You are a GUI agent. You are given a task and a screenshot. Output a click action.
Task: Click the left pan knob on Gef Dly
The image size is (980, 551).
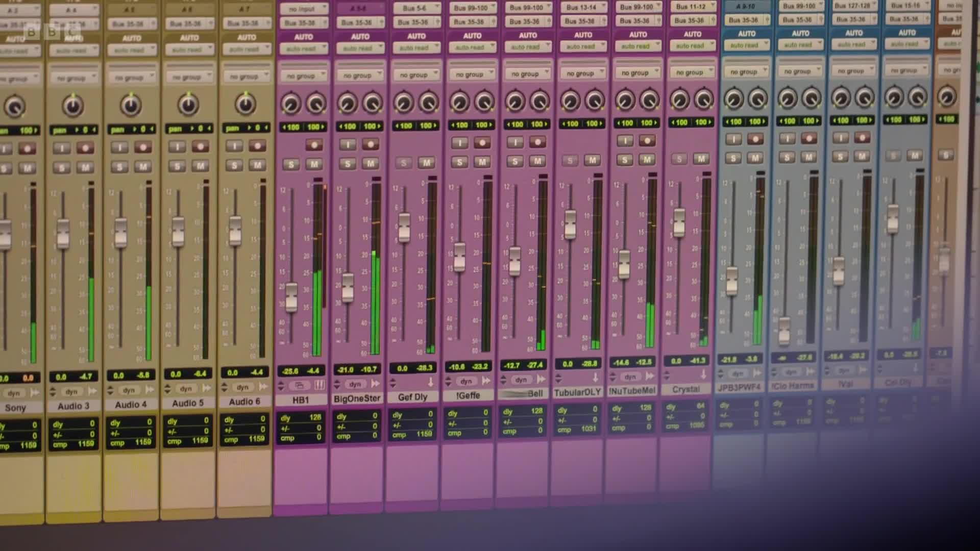coord(403,103)
